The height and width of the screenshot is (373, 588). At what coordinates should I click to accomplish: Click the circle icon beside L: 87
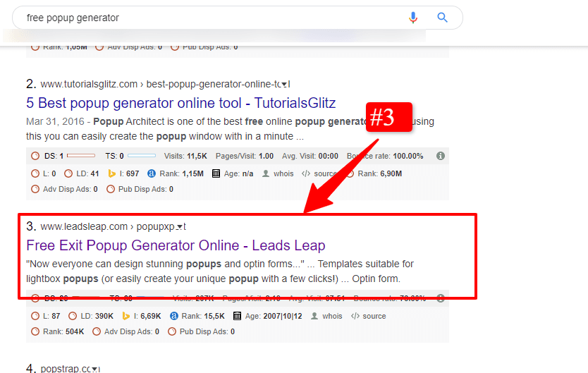[35, 316]
